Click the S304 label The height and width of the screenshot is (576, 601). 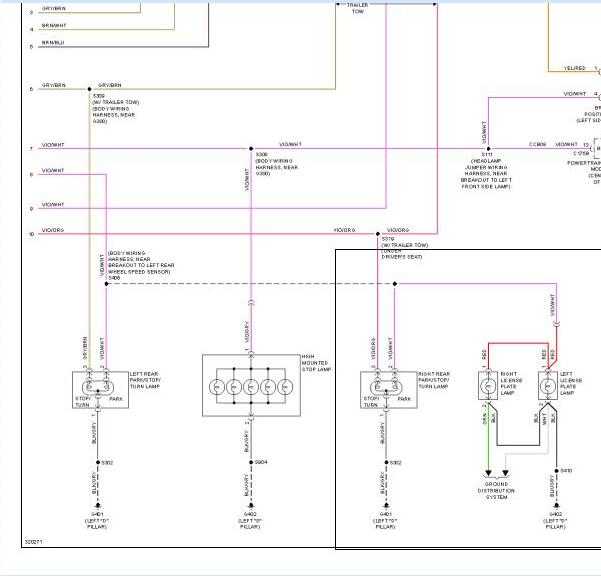(x=261, y=462)
